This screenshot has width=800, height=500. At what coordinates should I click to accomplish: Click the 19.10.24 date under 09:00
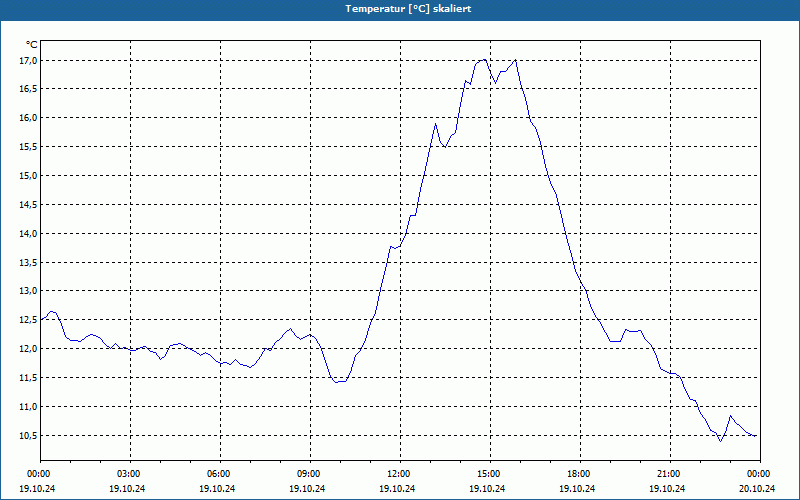pyautogui.click(x=308, y=488)
